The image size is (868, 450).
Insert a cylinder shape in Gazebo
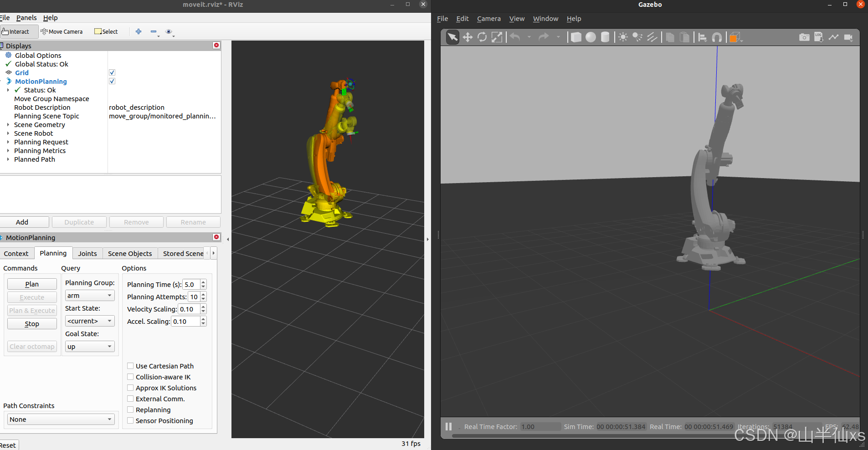(605, 37)
